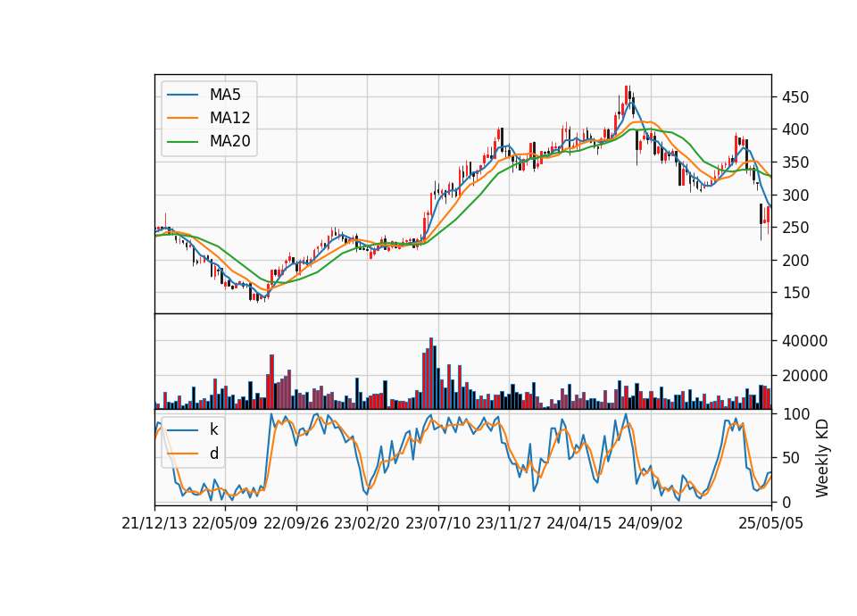Click the 200 price axis label
This screenshot has height=616, width=857.
point(795,260)
